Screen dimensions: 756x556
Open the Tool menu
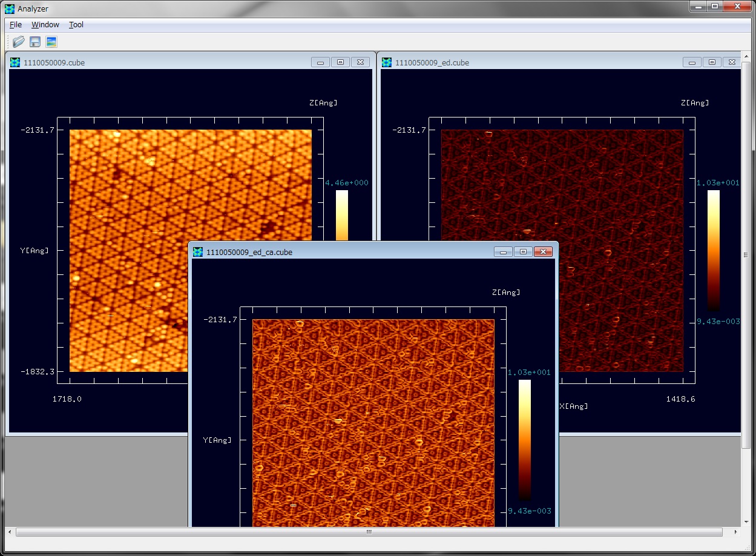(76, 25)
